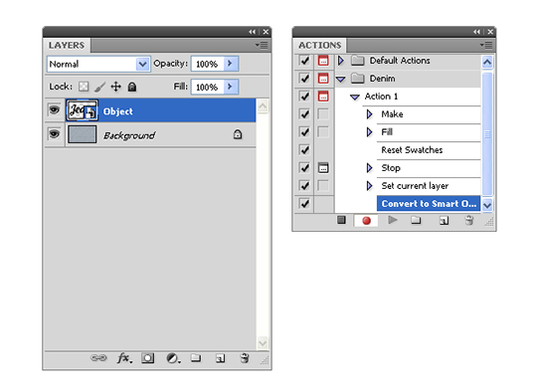Collapse Layers panel double-arrow icon

point(253,32)
